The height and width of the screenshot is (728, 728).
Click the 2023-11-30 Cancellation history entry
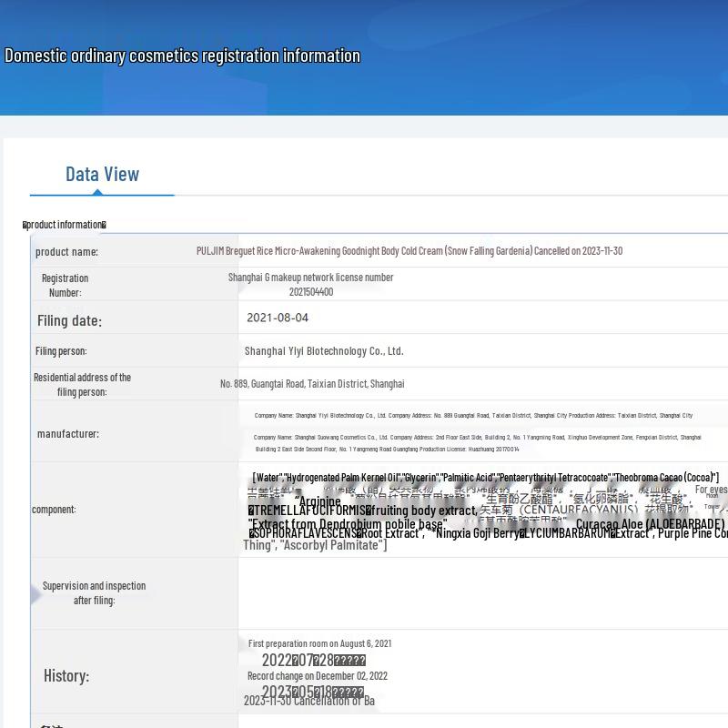coord(309,701)
